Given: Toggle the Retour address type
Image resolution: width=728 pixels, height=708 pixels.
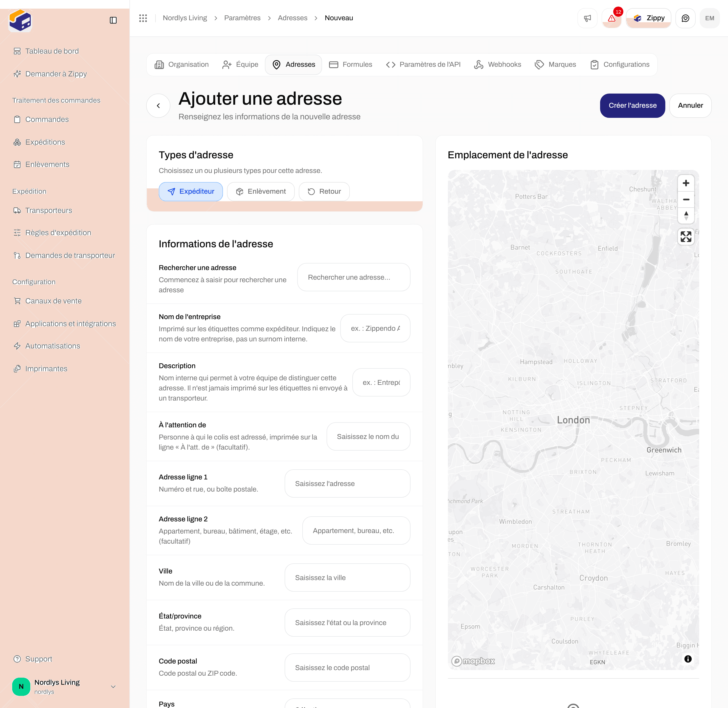Looking at the screenshot, I should [324, 191].
